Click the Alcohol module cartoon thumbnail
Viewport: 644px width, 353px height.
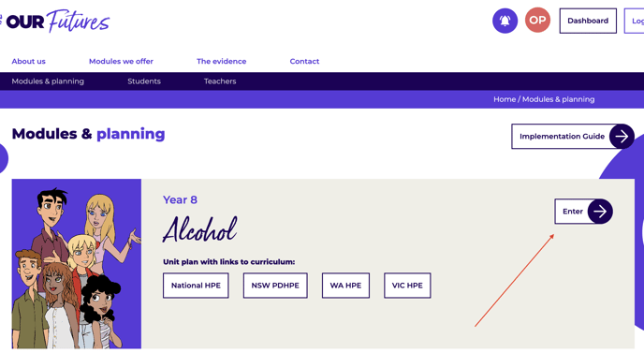77,263
